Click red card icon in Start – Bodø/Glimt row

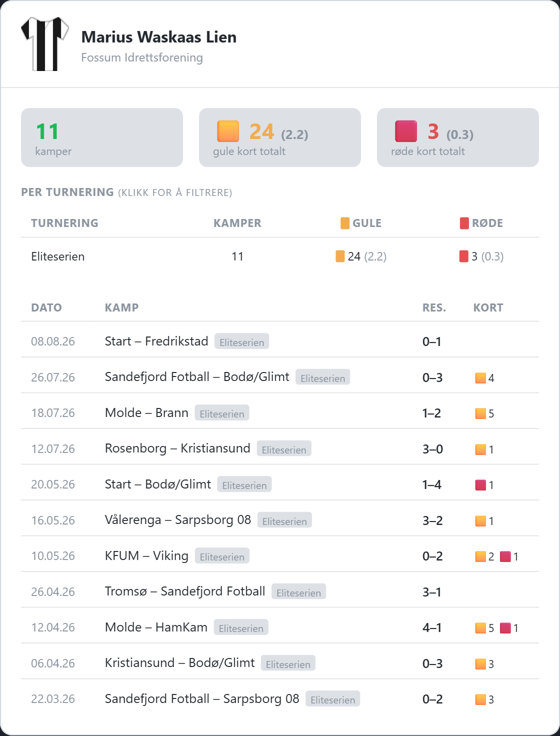(x=480, y=485)
